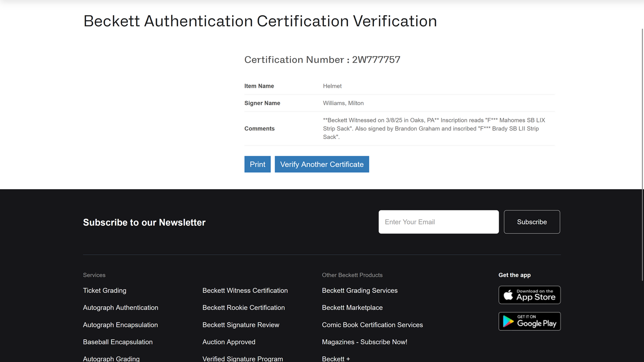Open the Autograph Encapsulation link
The width and height of the screenshot is (644, 362).
click(120, 325)
